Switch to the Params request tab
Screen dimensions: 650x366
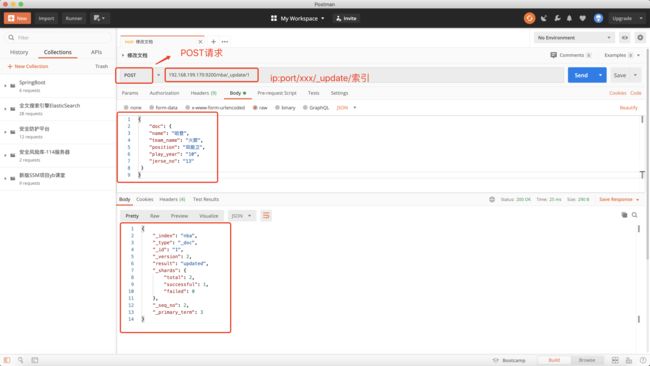click(130, 93)
